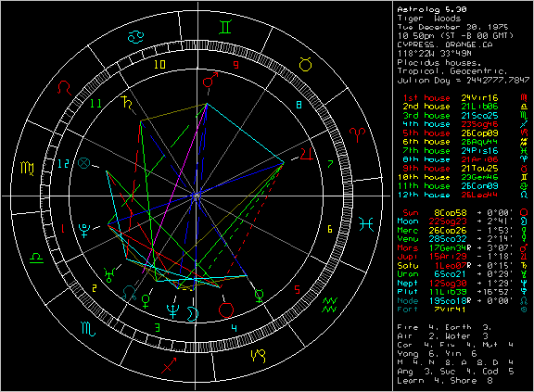Select the red Sun circle glyph at chart bottom
This screenshot has height=392, width=534.
tap(226, 310)
